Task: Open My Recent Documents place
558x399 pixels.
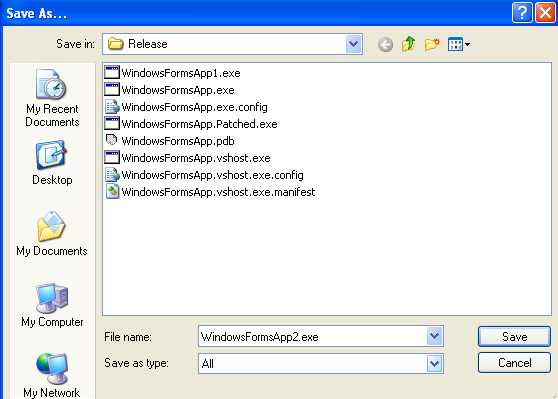Action: [52, 98]
